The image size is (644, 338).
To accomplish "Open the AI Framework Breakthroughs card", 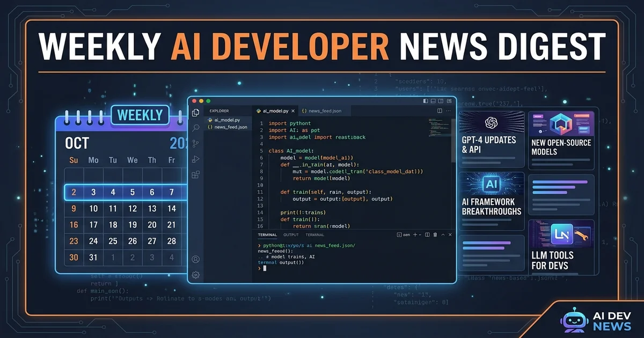I will click(491, 202).
